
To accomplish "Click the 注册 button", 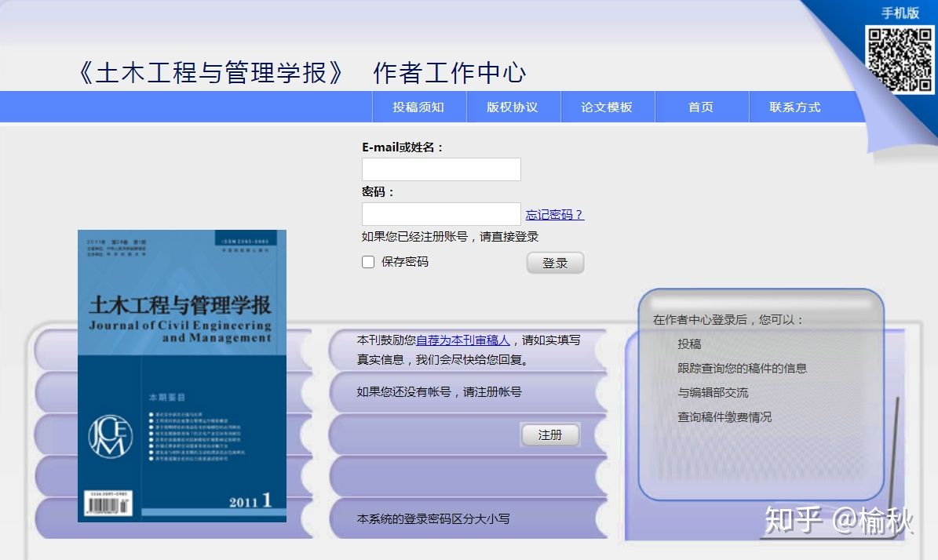I will coord(550,434).
